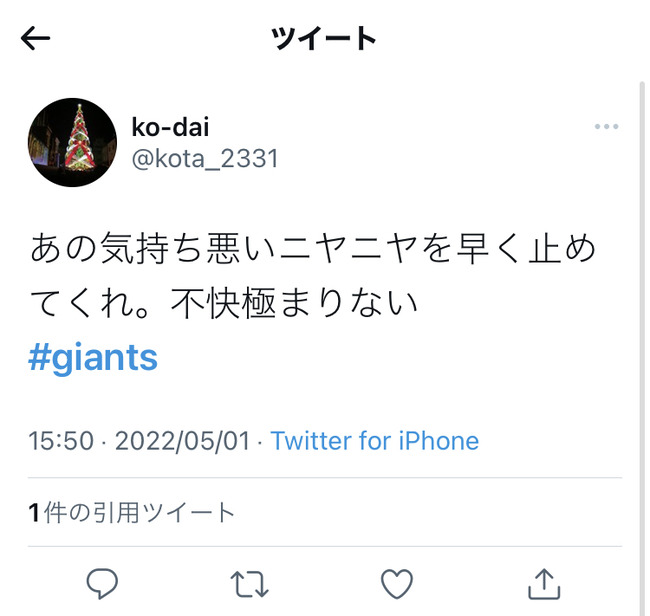650x616 pixels.
Task: Click the vertical scrollbar on the right edge
Action: click(x=642, y=348)
